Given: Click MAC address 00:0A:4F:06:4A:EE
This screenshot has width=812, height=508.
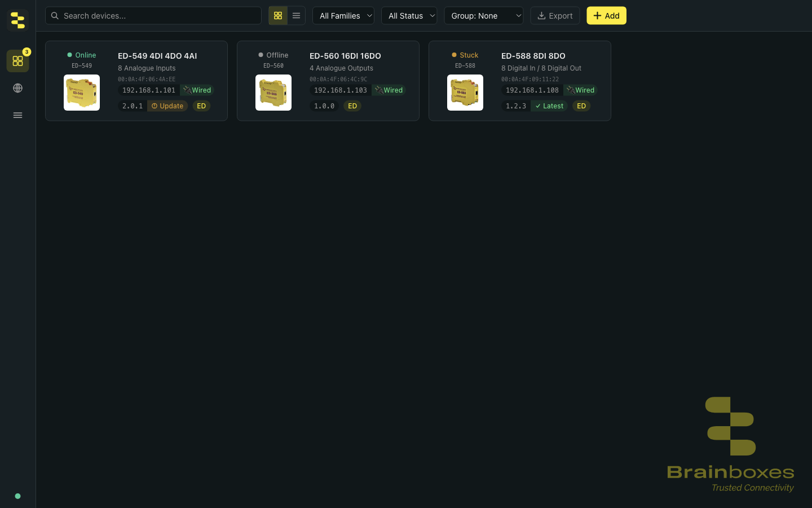Looking at the screenshot, I should (147, 80).
